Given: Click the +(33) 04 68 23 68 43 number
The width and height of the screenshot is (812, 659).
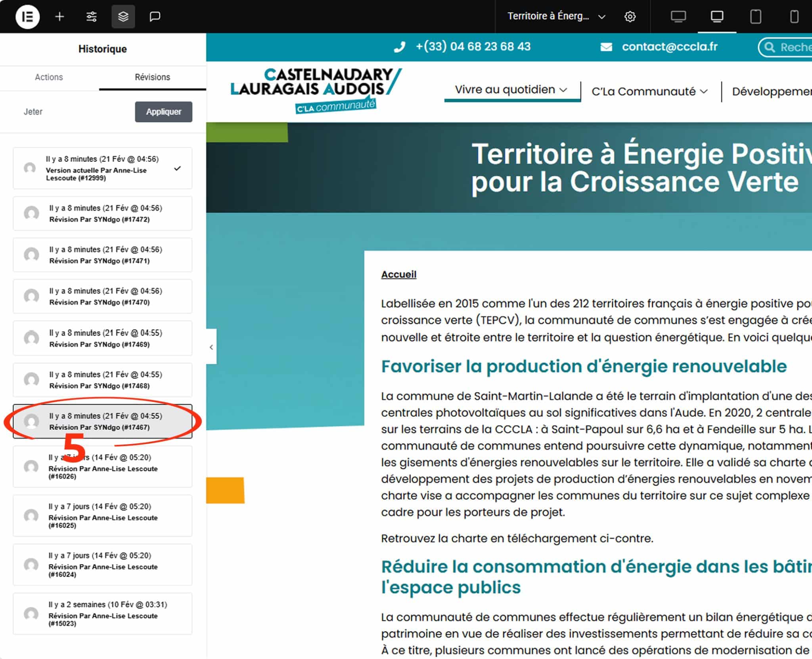Looking at the screenshot, I should 473,47.
